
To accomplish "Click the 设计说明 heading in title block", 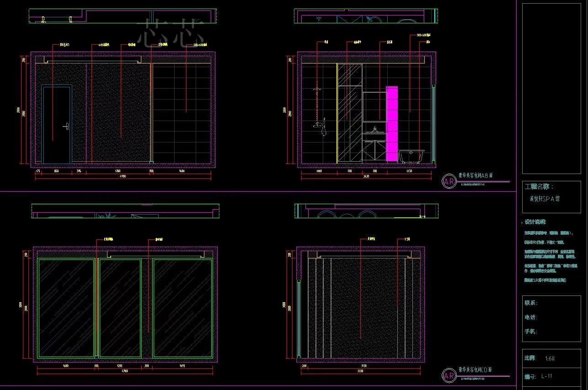I will (x=535, y=222).
